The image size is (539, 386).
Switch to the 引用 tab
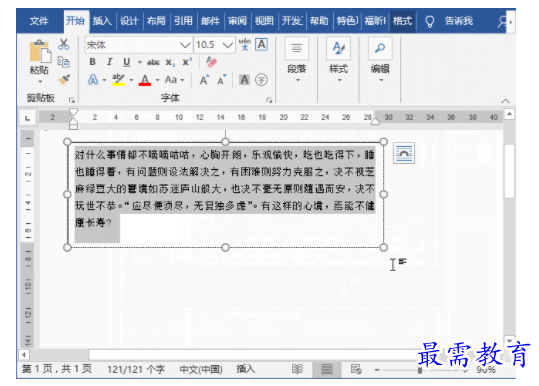coord(183,21)
